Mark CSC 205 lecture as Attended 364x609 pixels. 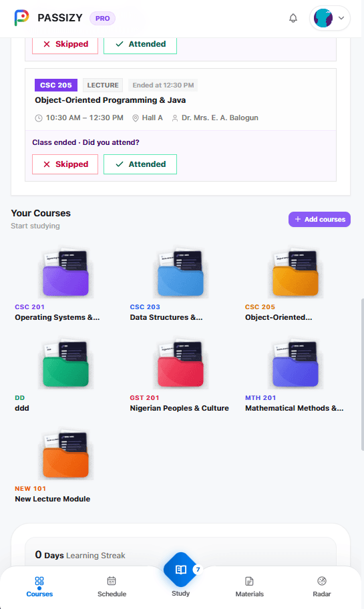(x=140, y=164)
